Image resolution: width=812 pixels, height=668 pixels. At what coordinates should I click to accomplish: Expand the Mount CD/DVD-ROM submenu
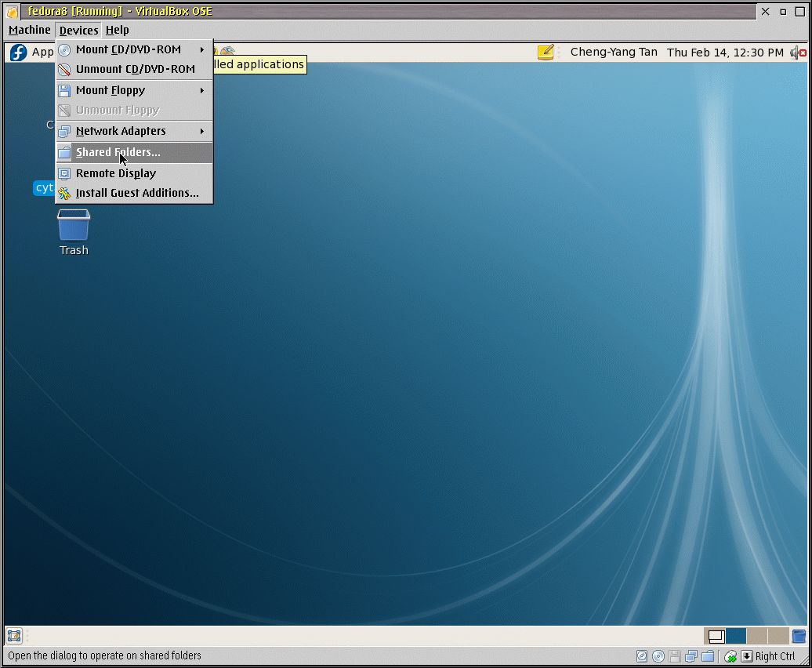[x=134, y=49]
